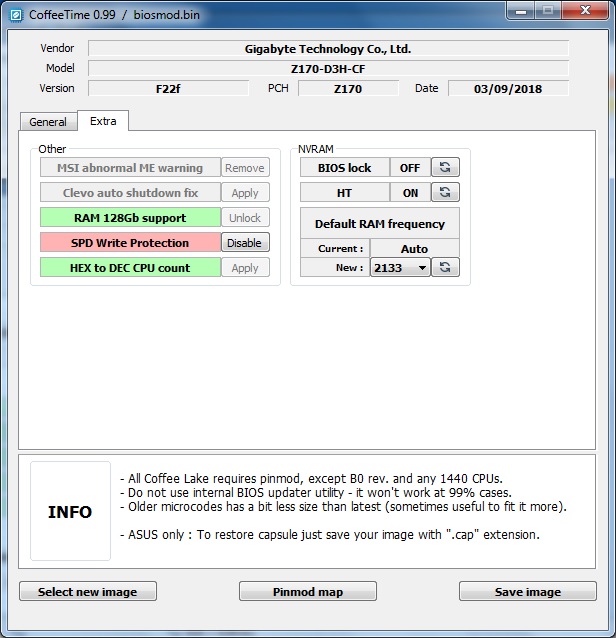Click the HEX to DEC CPU count label
This screenshot has width=616, height=638.
click(130, 268)
